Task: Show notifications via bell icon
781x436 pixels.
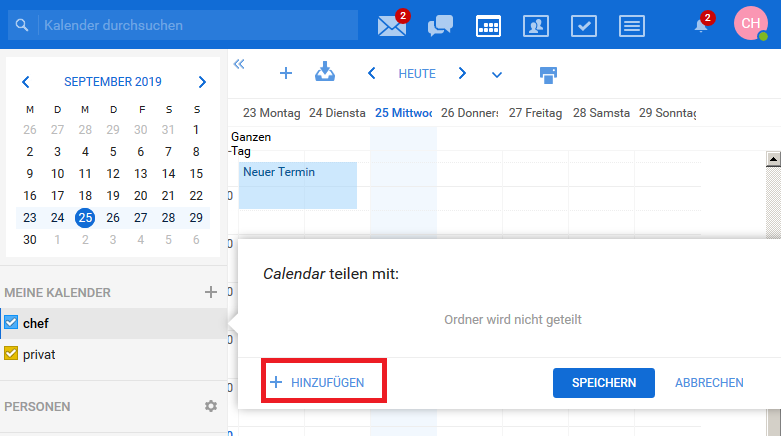Action: (701, 26)
